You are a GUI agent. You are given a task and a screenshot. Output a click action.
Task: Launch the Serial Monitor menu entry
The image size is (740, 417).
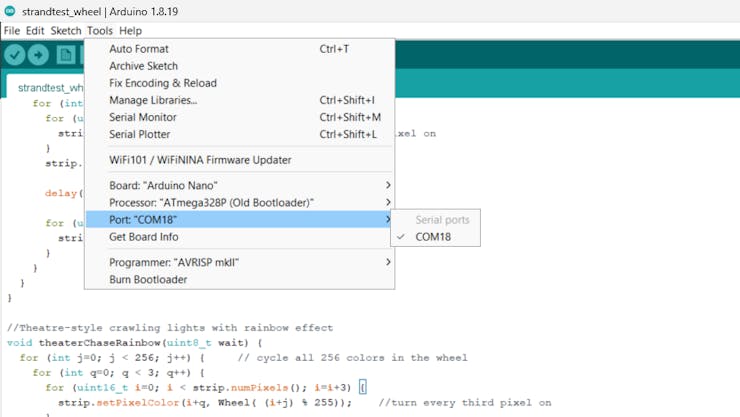(143, 117)
